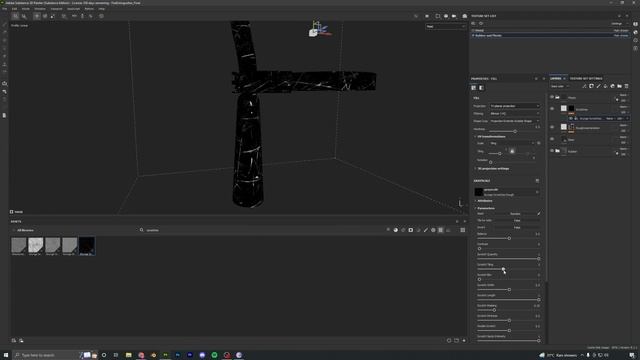Toggle the Metal checkbox in viewport corner
The width and height of the screenshot is (640, 360).
point(11,212)
